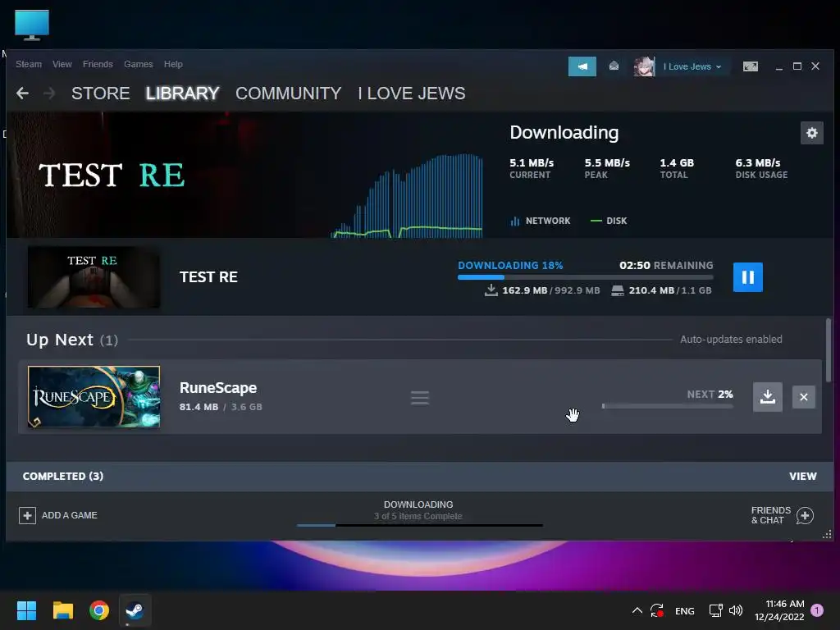Open the I LOVE JEWS profile tab
840x630 pixels.
(x=412, y=94)
